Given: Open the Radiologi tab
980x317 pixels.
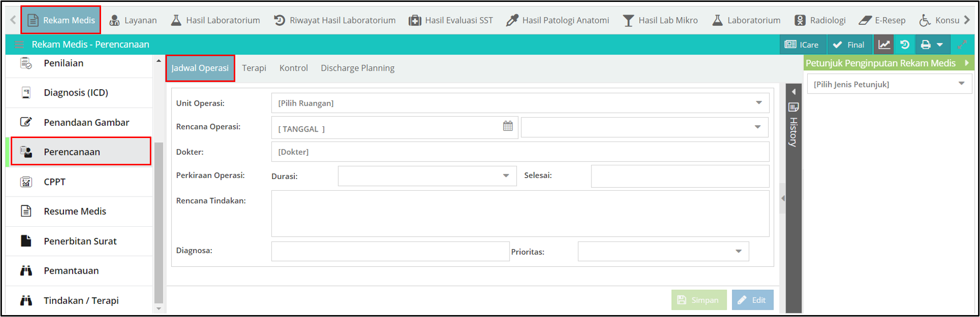Looking at the screenshot, I should 820,20.
